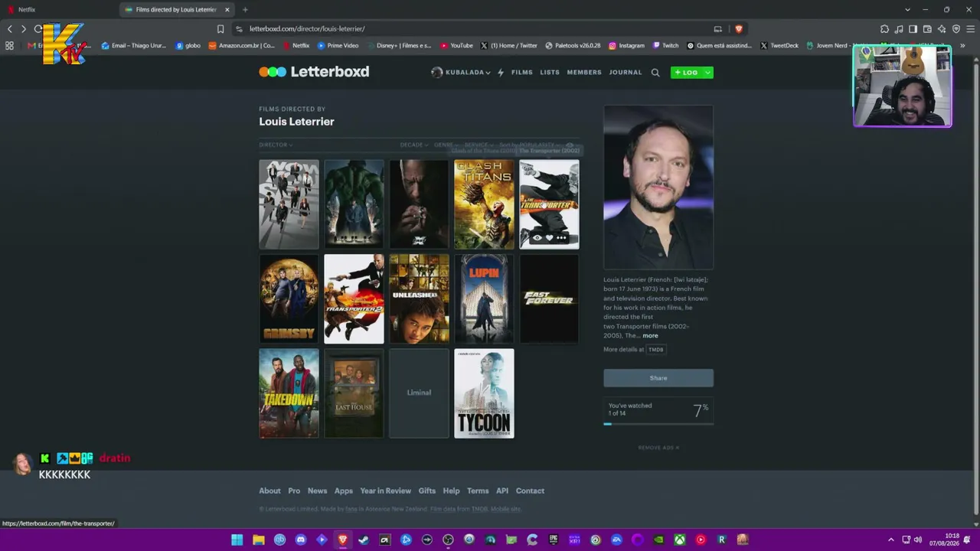Image resolution: width=980 pixels, height=551 pixels.
Task: Open the Tycoon film poster
Action: tap(484, 393)
